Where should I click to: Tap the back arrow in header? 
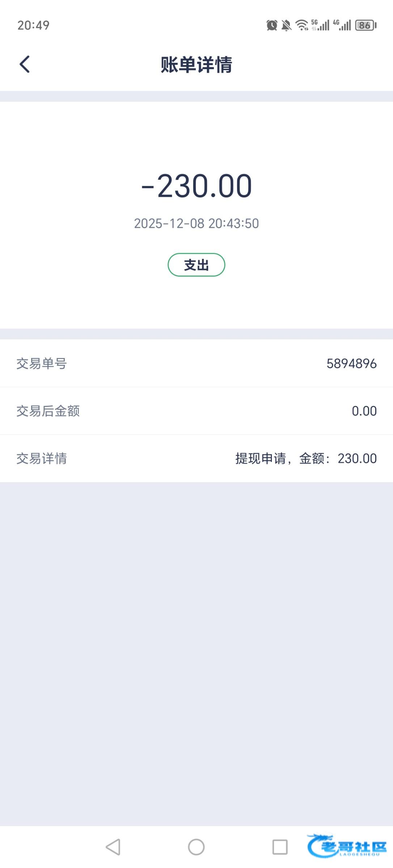click(25, 64)
